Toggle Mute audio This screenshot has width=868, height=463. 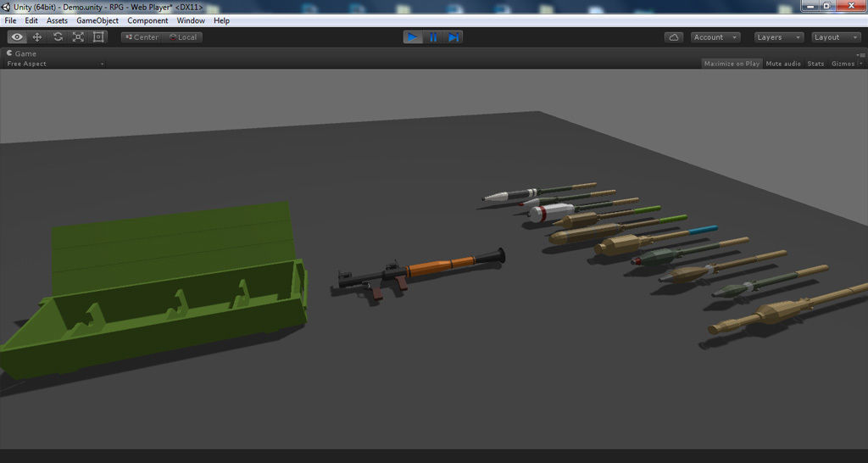(x=783, y=64)
